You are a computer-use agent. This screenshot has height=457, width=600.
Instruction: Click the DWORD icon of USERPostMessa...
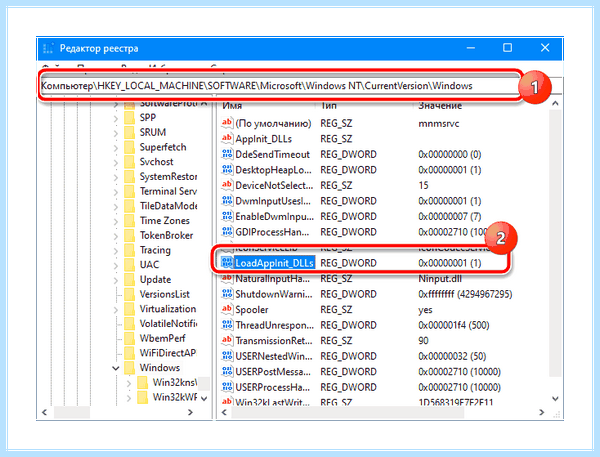[x=227, y=371]
